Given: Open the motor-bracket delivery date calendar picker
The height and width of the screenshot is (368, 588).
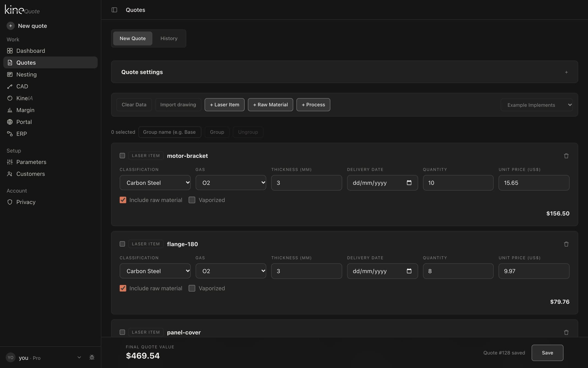Looking at the screenshot, I should pos(409,183).
